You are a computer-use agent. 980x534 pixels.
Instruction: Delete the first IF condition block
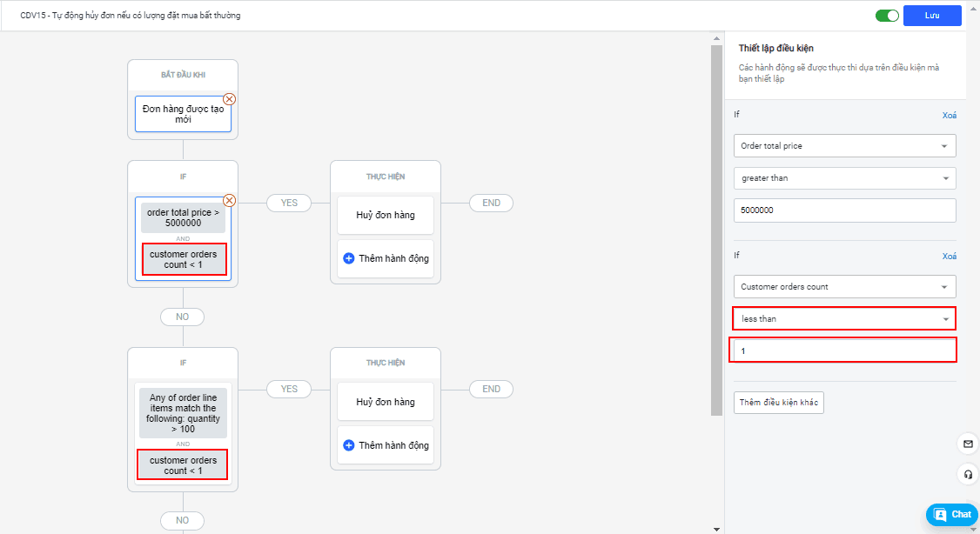[x=230, y=200]
